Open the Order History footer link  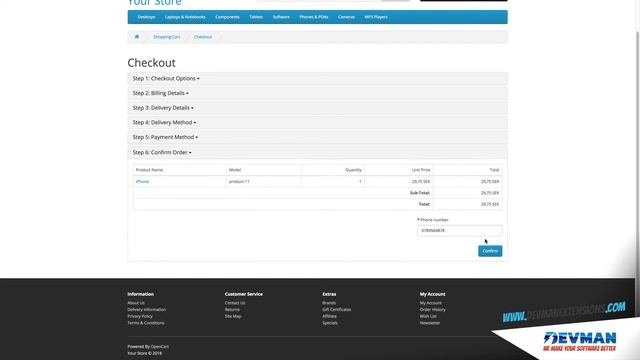pyautogui.click(x=433, y=309)
